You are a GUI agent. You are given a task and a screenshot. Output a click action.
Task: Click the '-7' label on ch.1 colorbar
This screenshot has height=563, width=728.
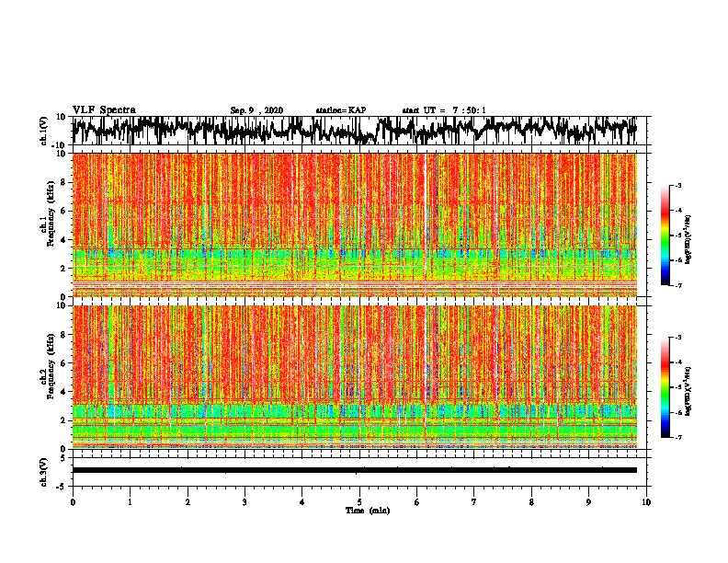677,285
